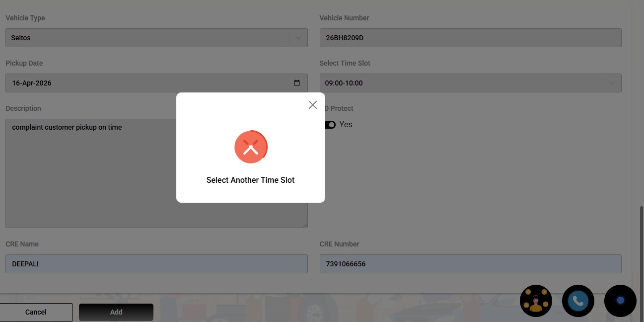Click the blue dot floating button
Viewport: 644px width, 322px height.
(620, 301)
